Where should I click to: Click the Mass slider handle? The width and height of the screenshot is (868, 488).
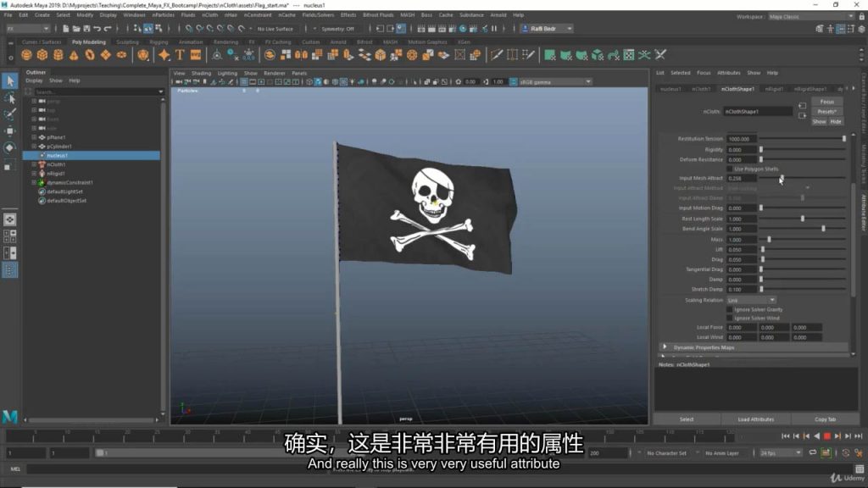[x=769, y=240]
